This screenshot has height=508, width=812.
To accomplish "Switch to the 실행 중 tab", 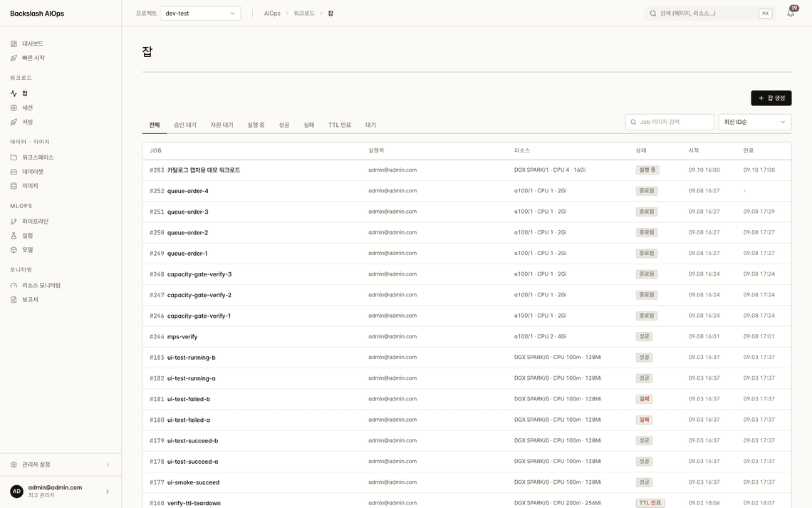I will pos(256,125).
